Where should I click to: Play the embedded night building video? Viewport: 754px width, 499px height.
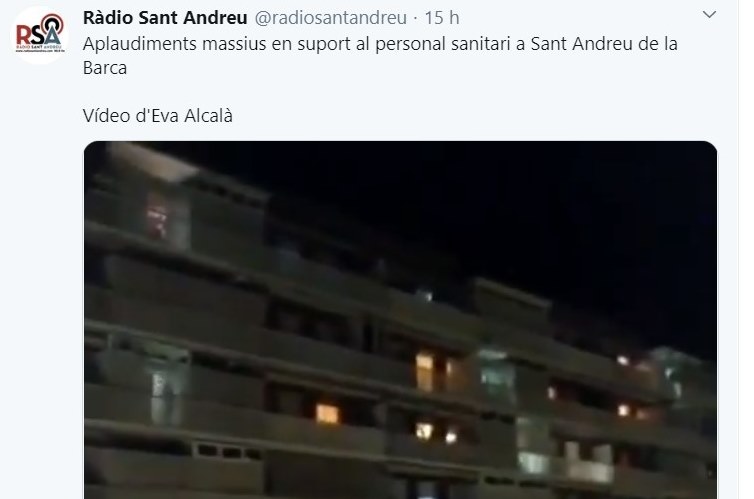coord(400,320)
